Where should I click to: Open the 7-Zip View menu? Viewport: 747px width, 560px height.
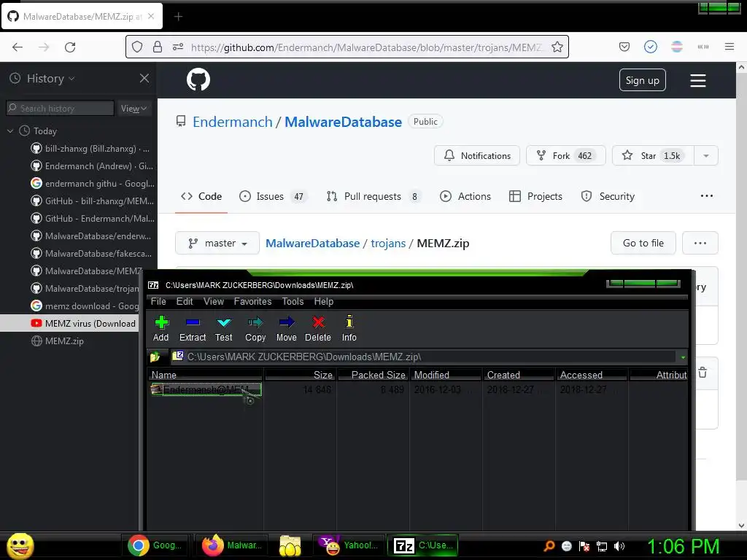point(214,301)
